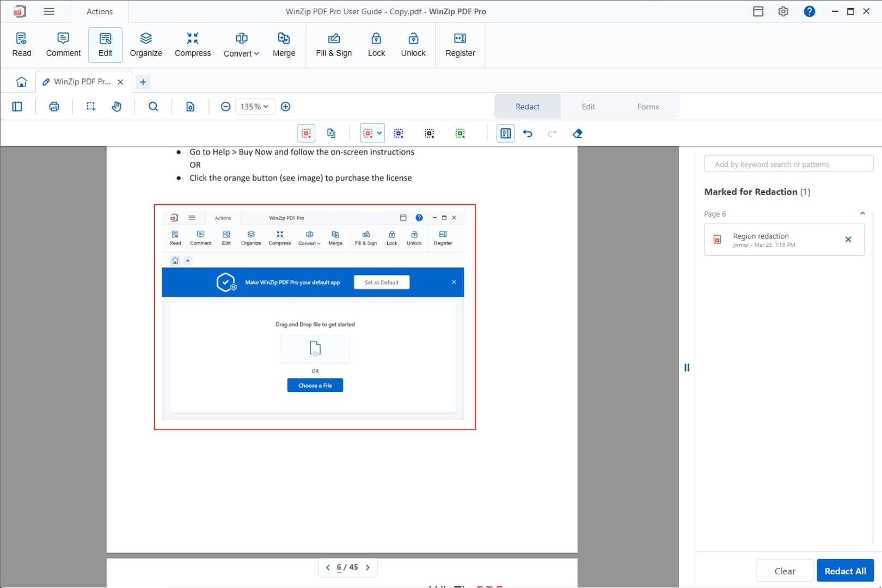Screen dimensions: 882x588
Task: Go to the next page
Action: click(x=367, y=567)
